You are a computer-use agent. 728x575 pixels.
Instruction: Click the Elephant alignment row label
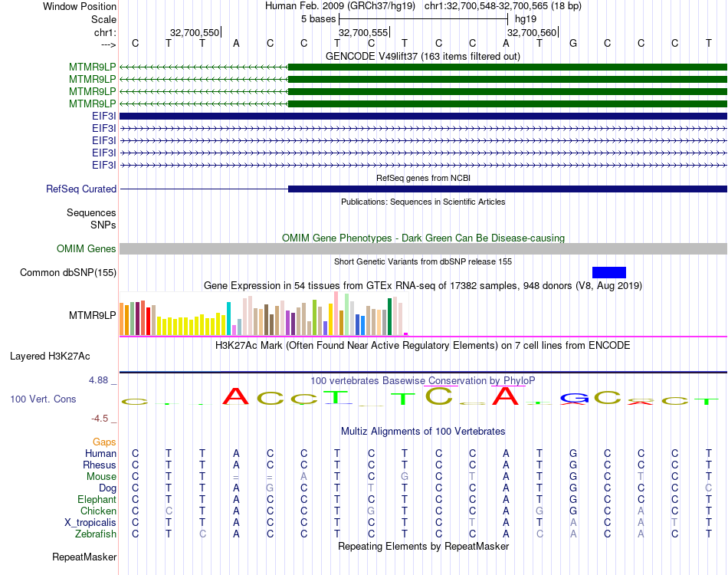pyautogui.click(x=97, y=499)
